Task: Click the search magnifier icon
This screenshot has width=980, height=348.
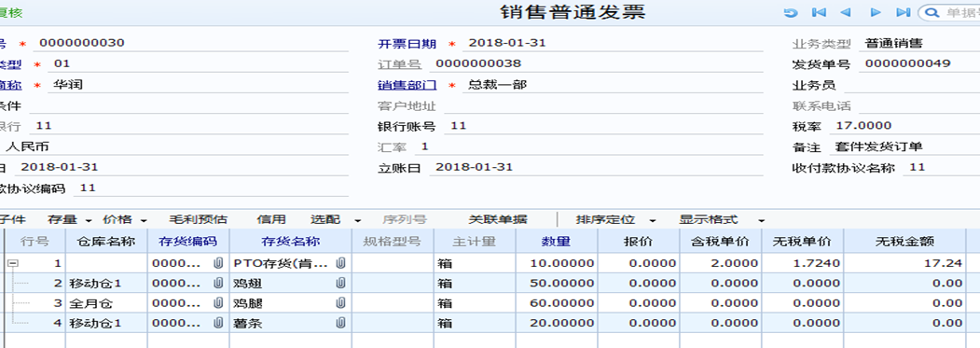Action: click(x=931, y=12)
